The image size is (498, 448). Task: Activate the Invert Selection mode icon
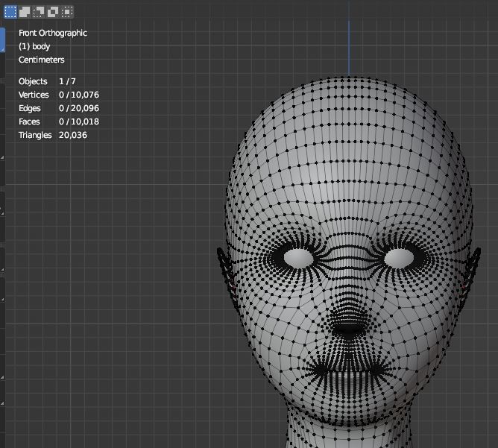[52, 11]
